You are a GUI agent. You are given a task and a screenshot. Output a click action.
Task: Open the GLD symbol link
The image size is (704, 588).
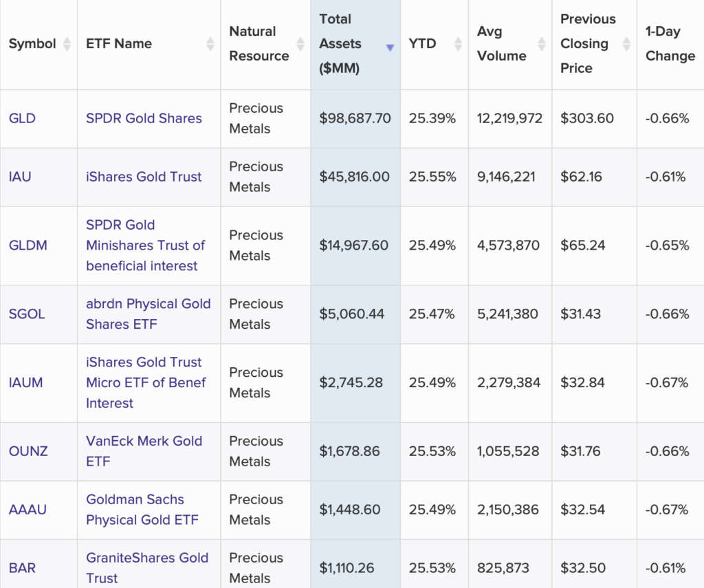[22, 118]
